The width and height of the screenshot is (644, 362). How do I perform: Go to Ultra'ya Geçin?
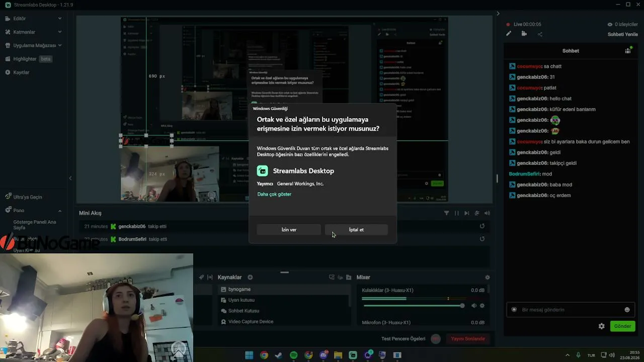click(x=28, y=197)
